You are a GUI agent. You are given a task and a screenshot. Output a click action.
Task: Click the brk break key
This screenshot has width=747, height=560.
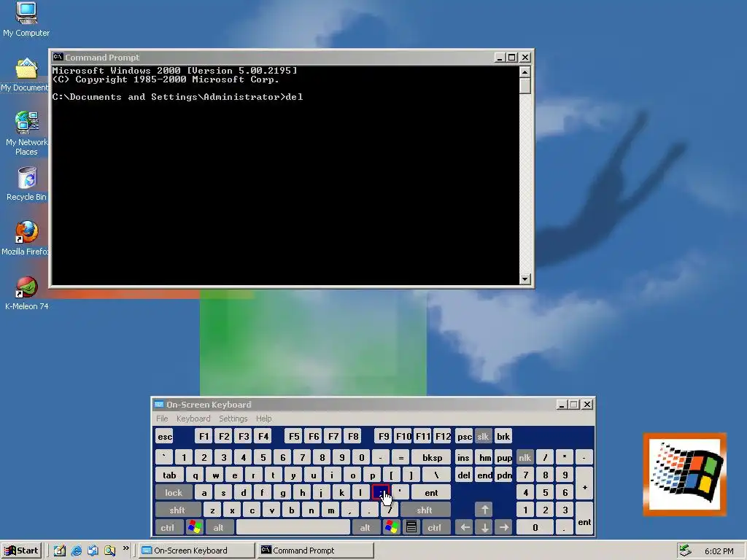click(503, 437)
